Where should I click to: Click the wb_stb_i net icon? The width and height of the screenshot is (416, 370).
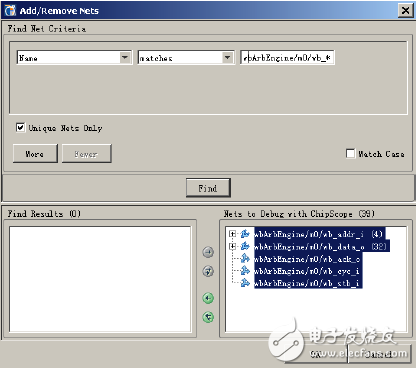click(x=245, y=283)
